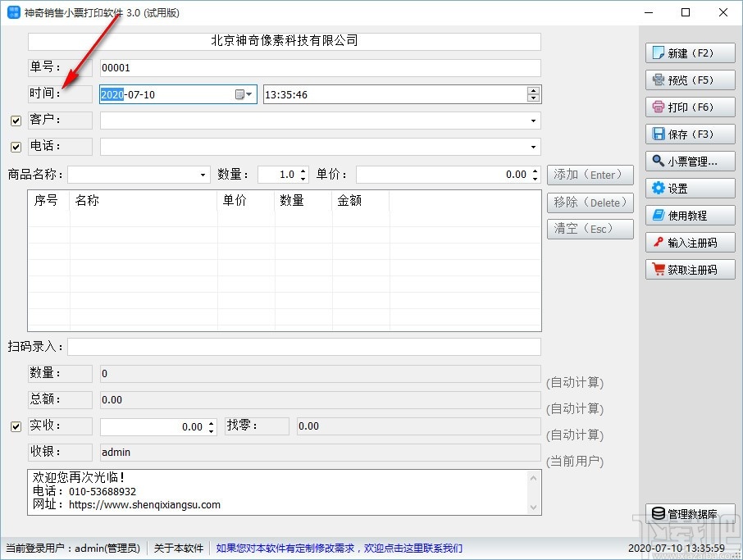Click the 获取注册码 button
This screenshot has width=743, height=560.
point(690,269)
